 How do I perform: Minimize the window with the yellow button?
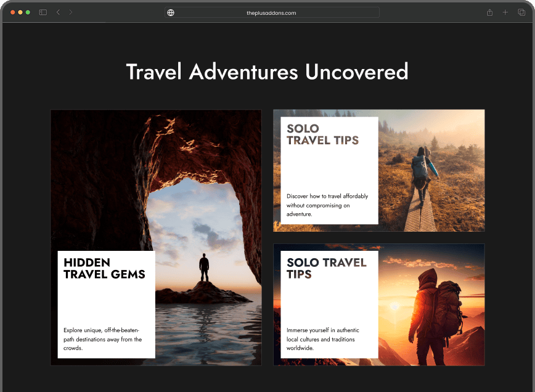coord(19,11)
